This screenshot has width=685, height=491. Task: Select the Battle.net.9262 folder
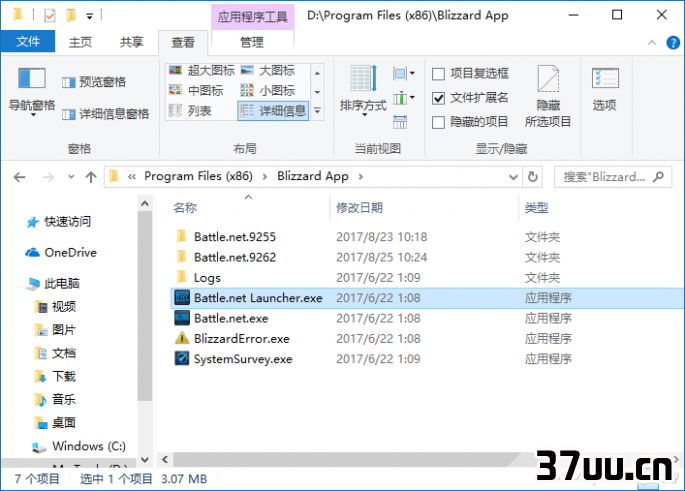(x=235, y=257)
